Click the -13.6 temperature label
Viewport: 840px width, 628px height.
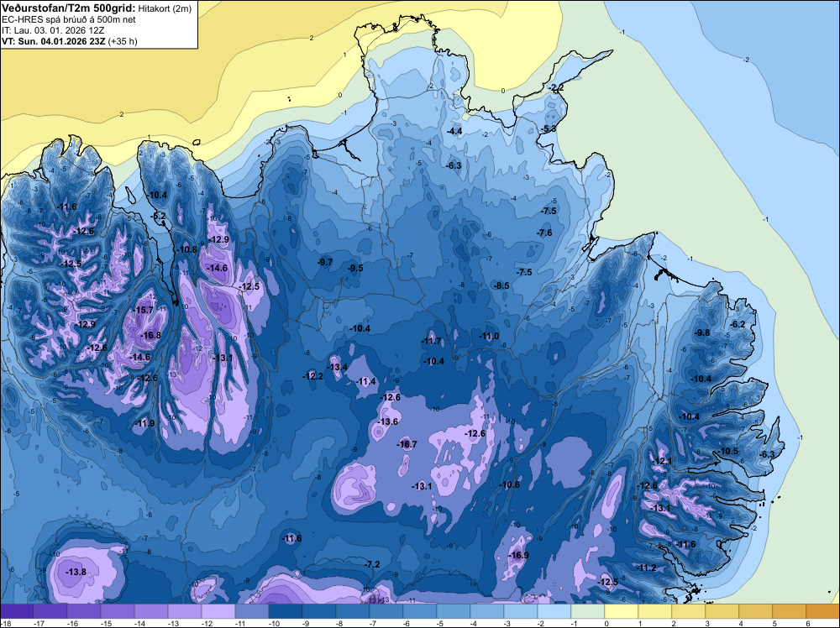click(x=388, y=421)
